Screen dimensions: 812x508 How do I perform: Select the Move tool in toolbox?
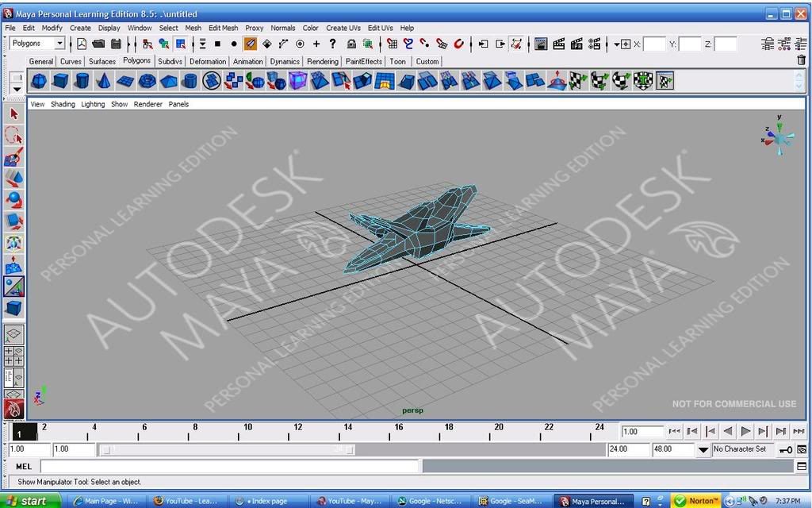click(14, 179)
